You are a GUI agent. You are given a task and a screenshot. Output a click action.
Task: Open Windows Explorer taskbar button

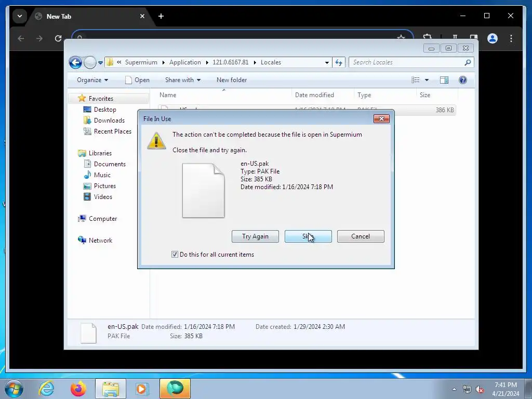tap(111, 389)
